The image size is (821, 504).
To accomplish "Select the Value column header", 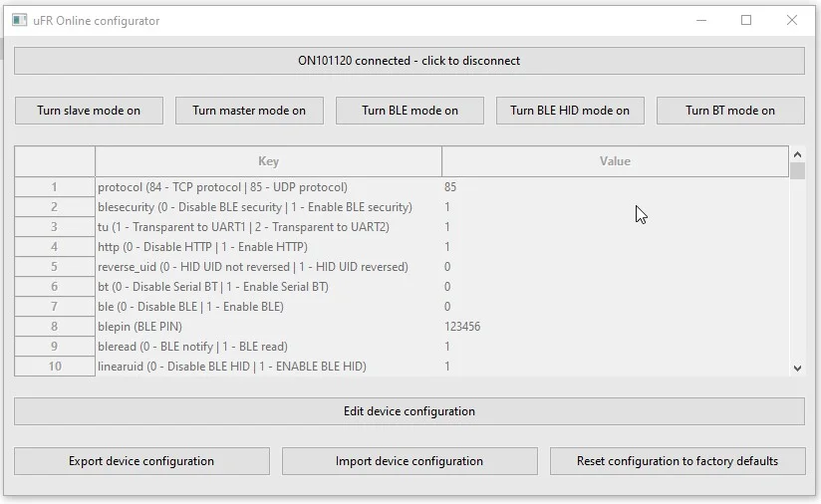I will pos(615,161).
